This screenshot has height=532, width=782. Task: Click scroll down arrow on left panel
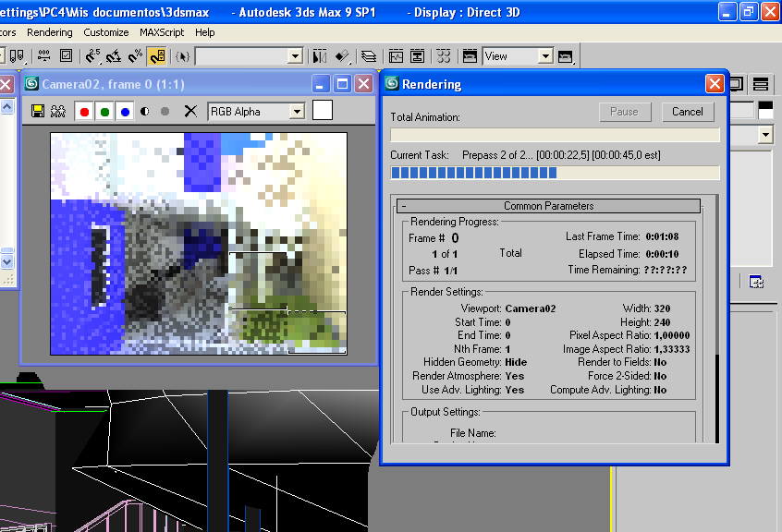[x=7, y=261]
